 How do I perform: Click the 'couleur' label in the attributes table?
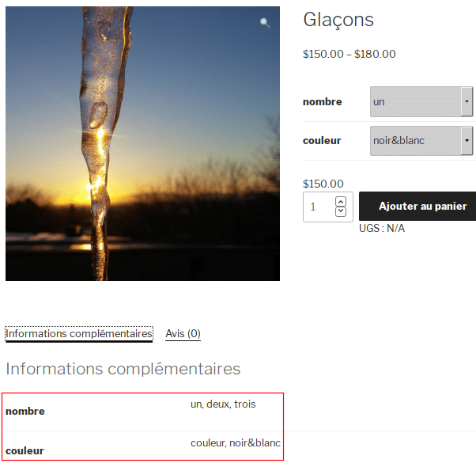[25, 450]
